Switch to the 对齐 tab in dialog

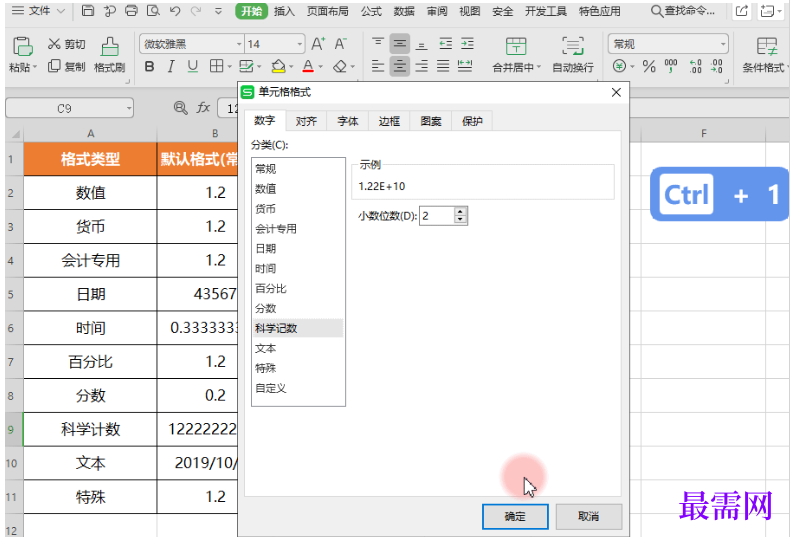coord(306,121)
